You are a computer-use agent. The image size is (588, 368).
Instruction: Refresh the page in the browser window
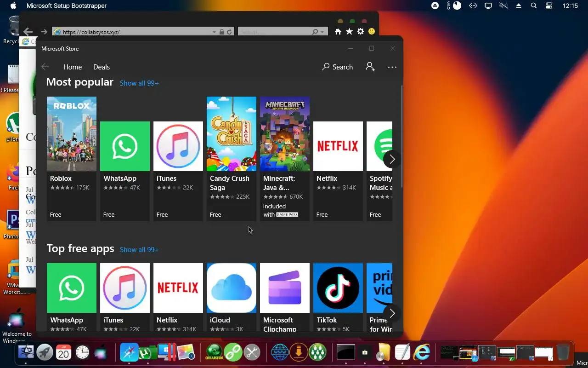[x=229, y=32]
